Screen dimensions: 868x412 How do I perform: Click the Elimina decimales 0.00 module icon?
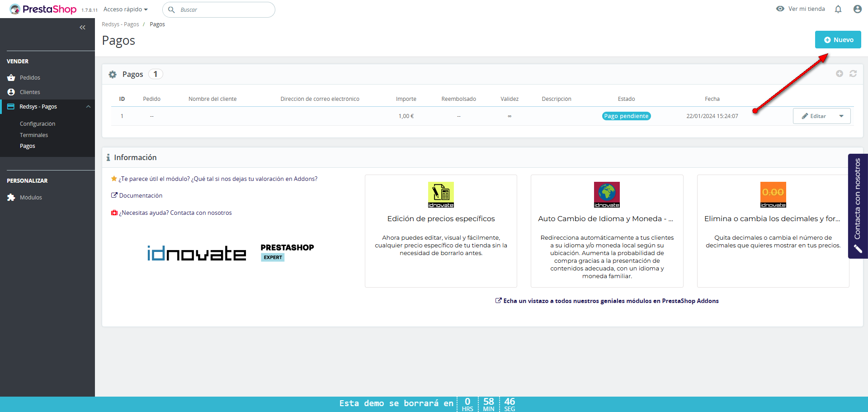(x=773, y=195)
